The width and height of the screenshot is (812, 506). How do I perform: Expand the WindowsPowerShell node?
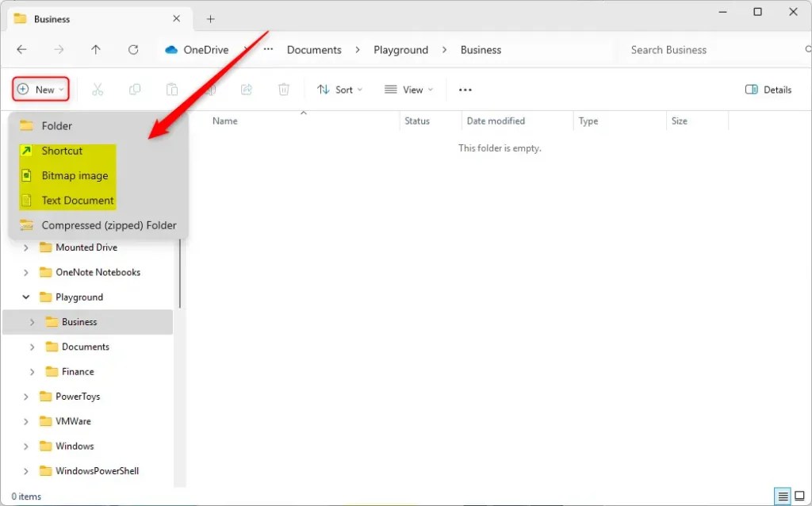(x=26, y=471)
